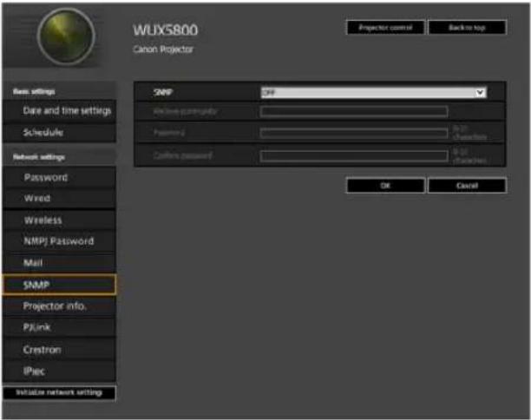Open the PJLink settings
This screenshot has width=531, height=420.
tap(59, 327)
